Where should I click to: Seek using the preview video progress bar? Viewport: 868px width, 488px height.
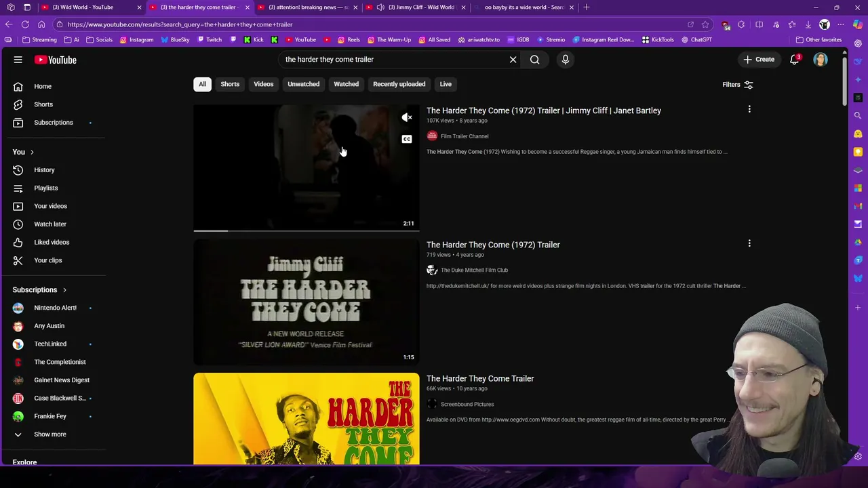[307, 230]
